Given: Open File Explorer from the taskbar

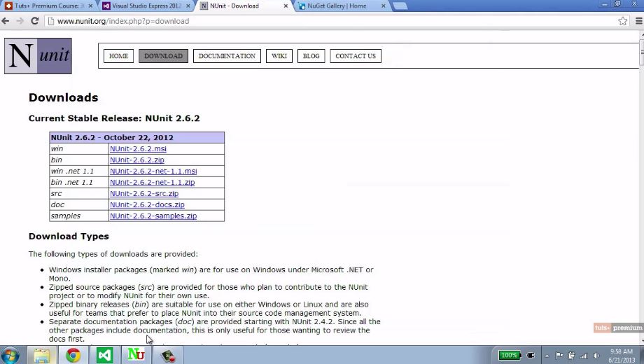Looking at the screenshot, I should [x=42, y=356].
